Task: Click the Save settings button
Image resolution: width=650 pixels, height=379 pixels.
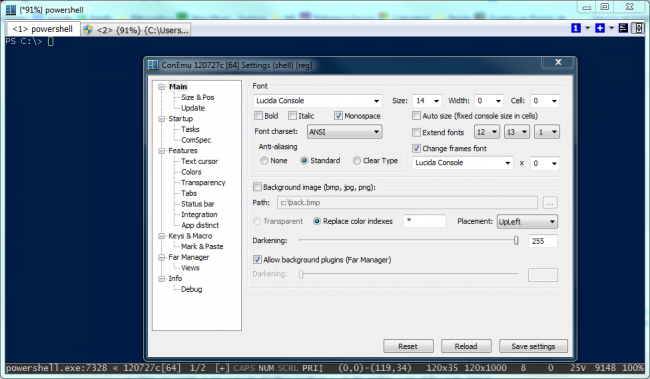Action: [533, 346]
